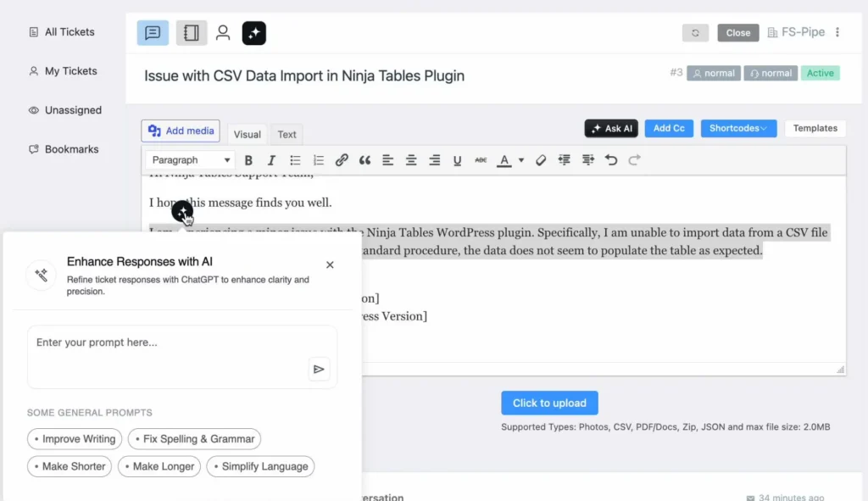Open the three-dot more options menu
The height and width of the screenshot is (501, 868).
837,32
